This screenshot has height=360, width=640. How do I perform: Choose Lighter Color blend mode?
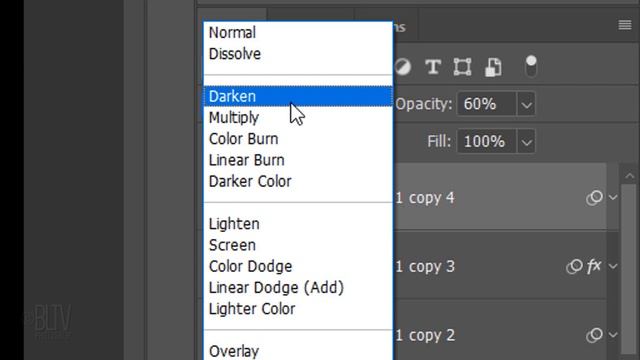pyautogui.click(x=298, y=309)
